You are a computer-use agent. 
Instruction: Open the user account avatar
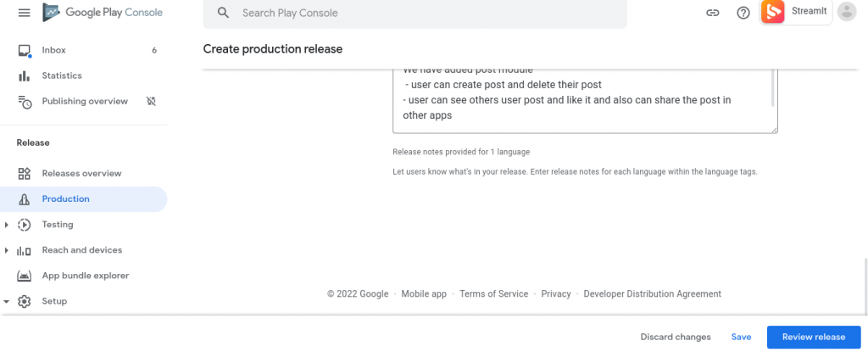[846, 12]
